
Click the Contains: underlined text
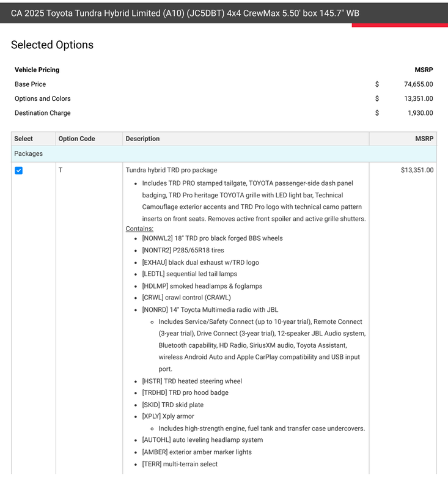click(x=139, y=229)
